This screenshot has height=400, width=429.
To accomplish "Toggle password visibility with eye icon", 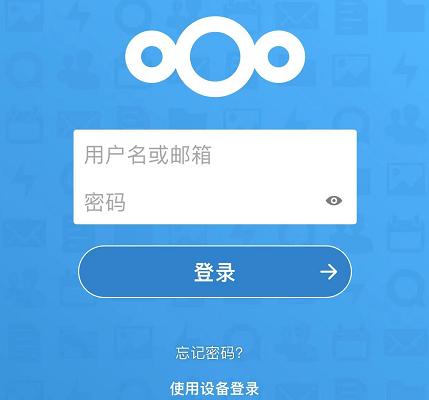I will 334,200.
